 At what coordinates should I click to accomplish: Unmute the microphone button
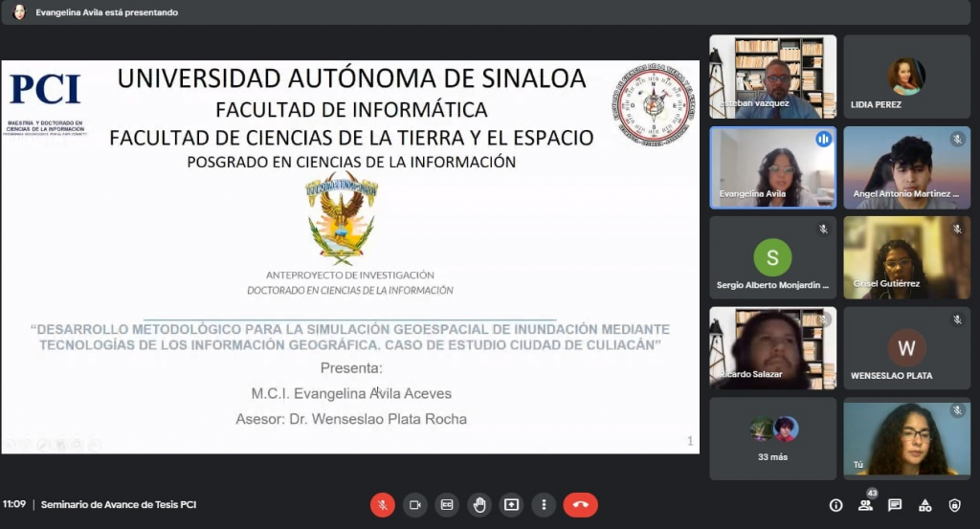click(383, 505)
